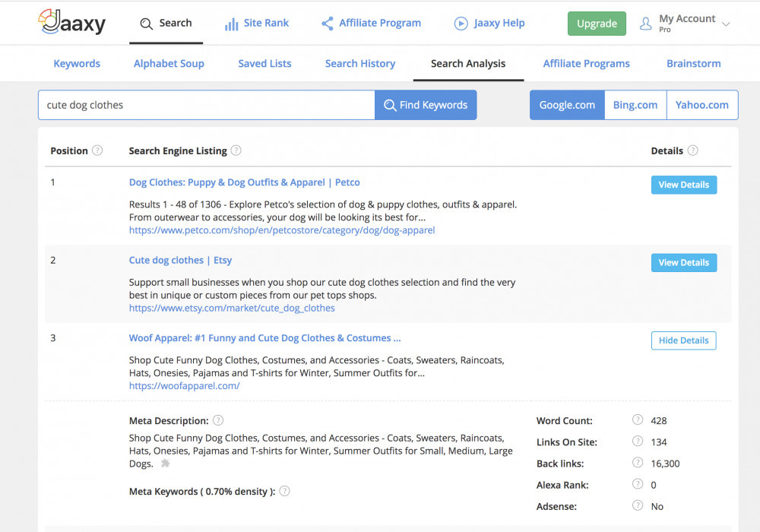Viewport: 760px width, 532px height.
Task: Open the etsy.com cute_dog_clothes URL
Action: tap(232, 308)
